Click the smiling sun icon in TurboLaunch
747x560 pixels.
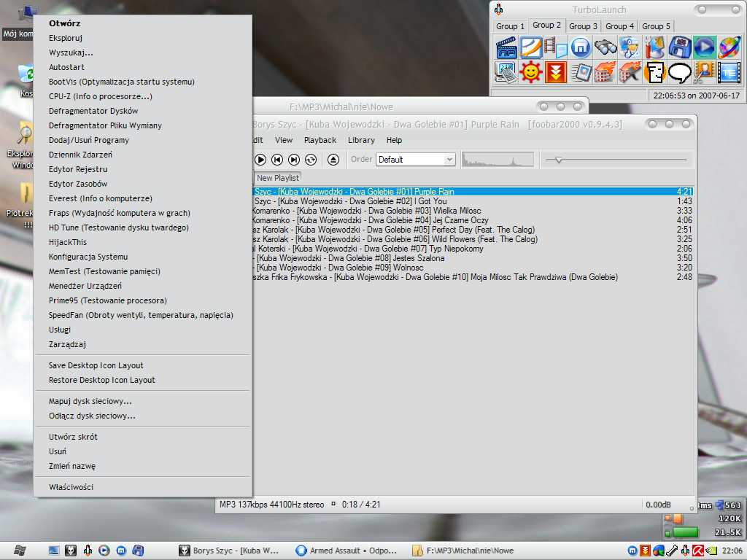pos(530,72)
